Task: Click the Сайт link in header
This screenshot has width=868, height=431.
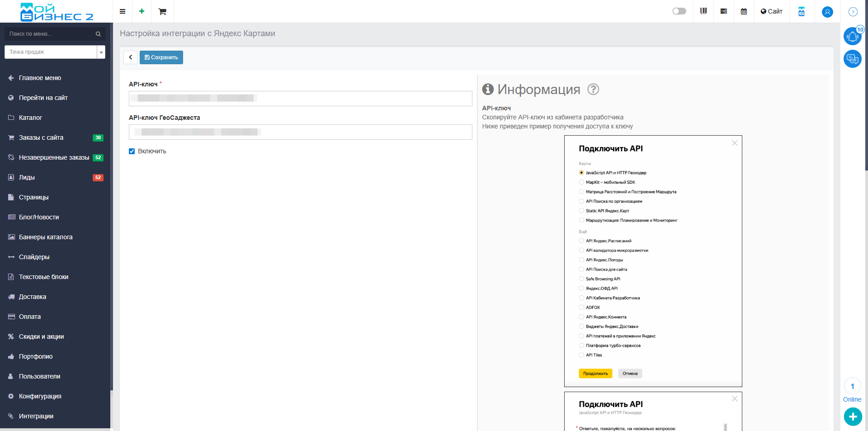Action: point(771,11)
